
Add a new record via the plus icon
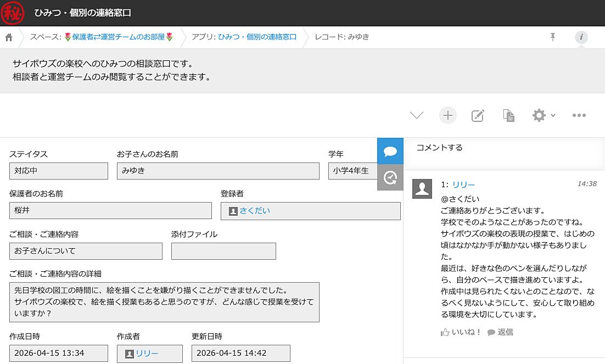(447, 115)
